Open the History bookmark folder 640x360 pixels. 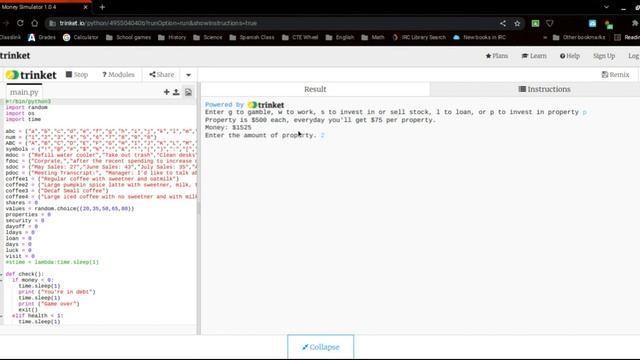click(172, 37)
